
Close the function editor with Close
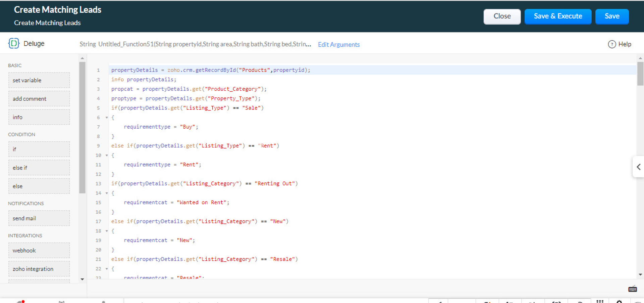point(502,16)
